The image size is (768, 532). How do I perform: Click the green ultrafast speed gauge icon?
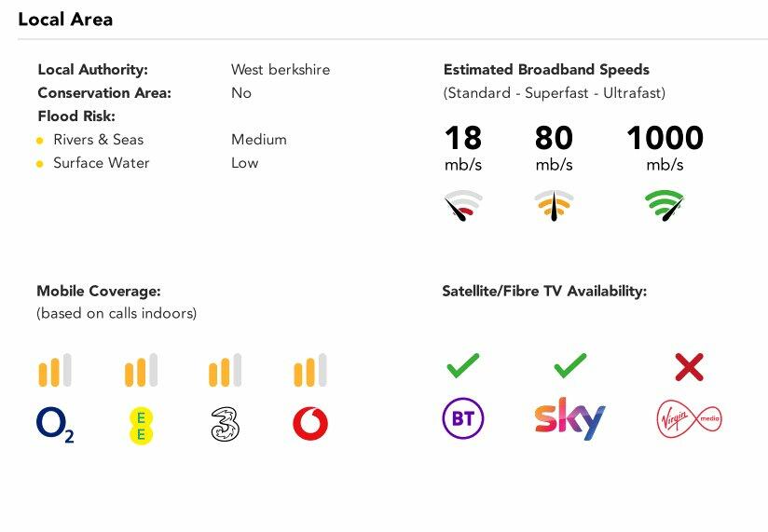[665, 205]
